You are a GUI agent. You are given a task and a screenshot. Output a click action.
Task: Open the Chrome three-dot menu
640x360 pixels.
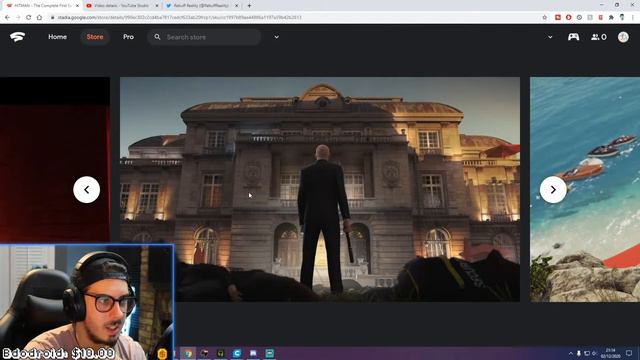tap(633, 18)
